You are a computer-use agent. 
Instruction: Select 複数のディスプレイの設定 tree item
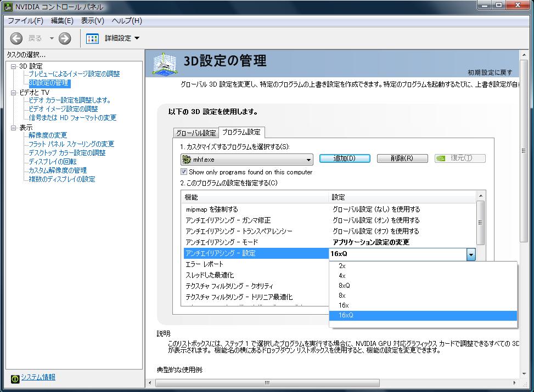click(62, 179)
